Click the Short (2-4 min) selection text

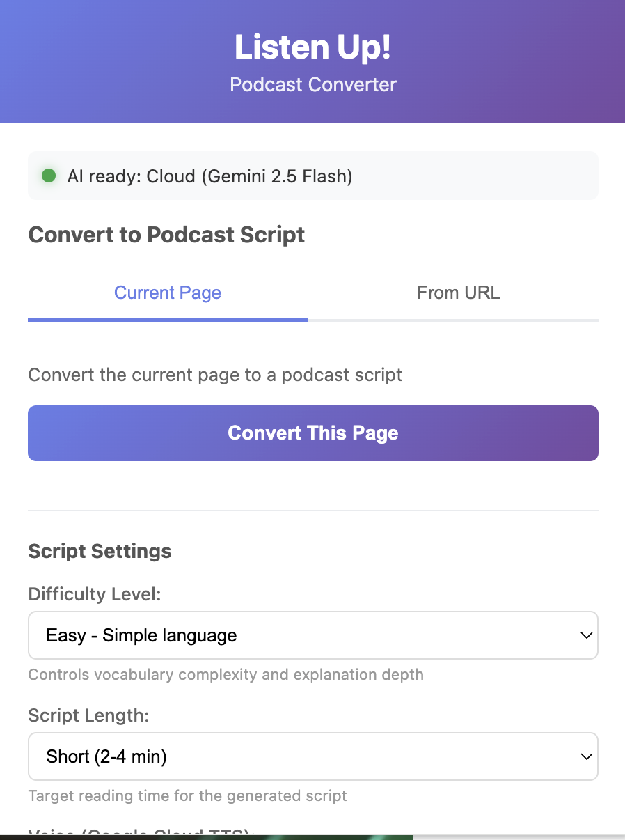(x=106, y=756)
